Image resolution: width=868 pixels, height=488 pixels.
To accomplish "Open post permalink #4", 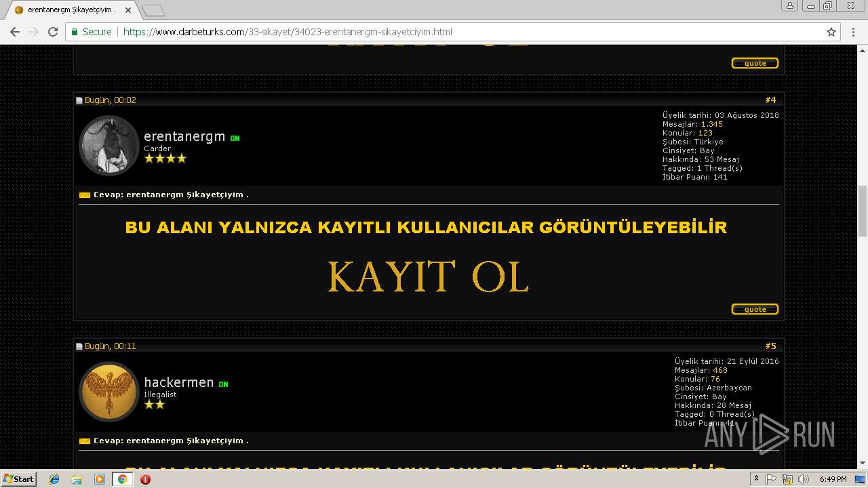I will [x=770, y=100].
